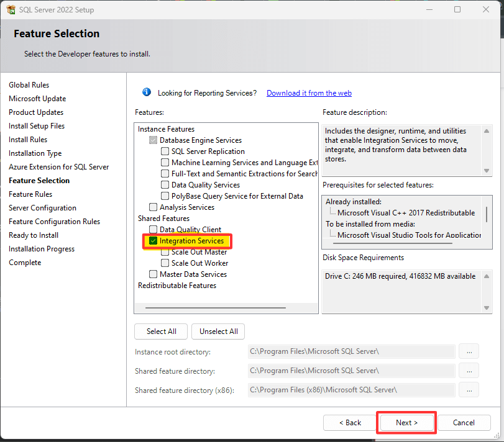
Task: Click the Features list horizontal scrollbar
Action: click(x=216, y=308)
